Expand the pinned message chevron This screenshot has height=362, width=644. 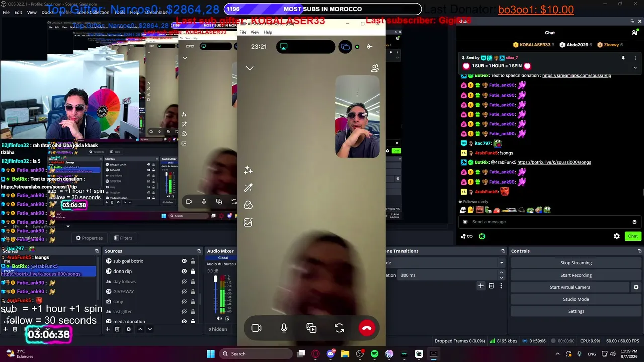pos(635,67)
